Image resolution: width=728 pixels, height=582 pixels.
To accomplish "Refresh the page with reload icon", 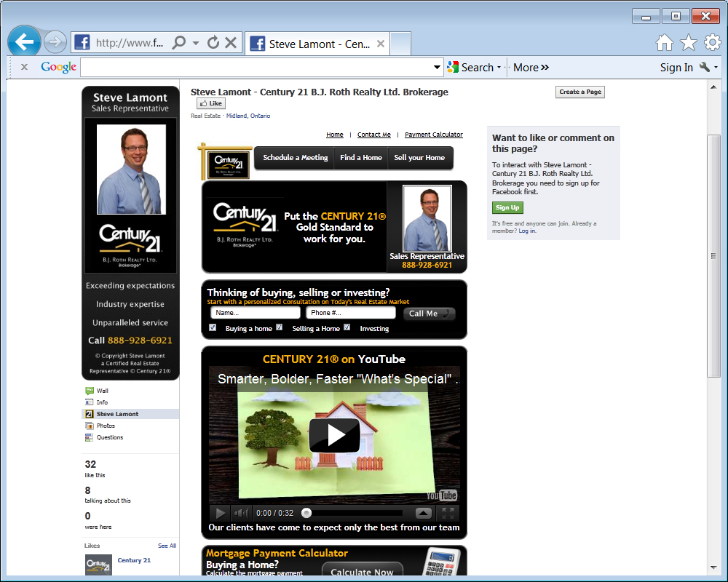I will click(213, 43).
